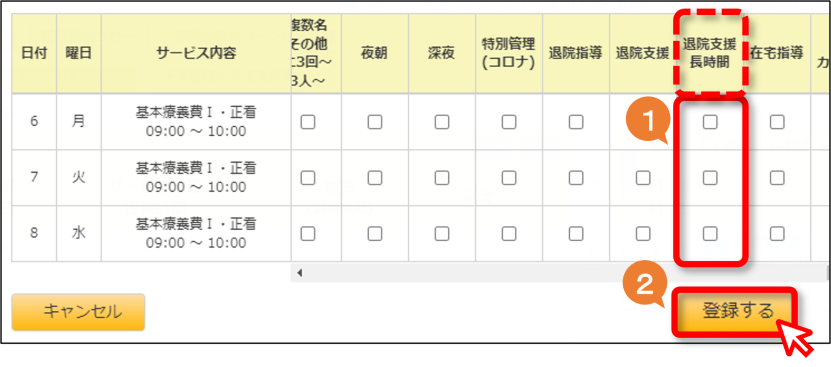The width and height of the screenshot is (831, 367).
Task: Click the キャンセル button
Action: [x=78, y=312]
